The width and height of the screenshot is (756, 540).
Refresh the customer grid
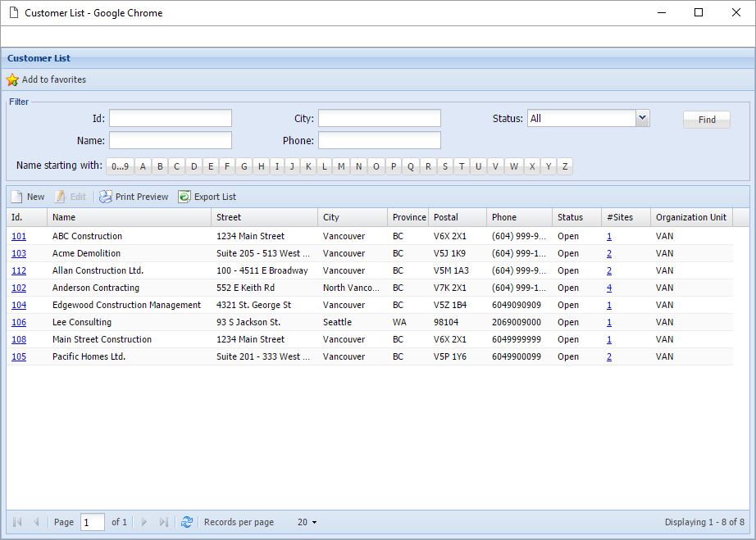[187, 522]
